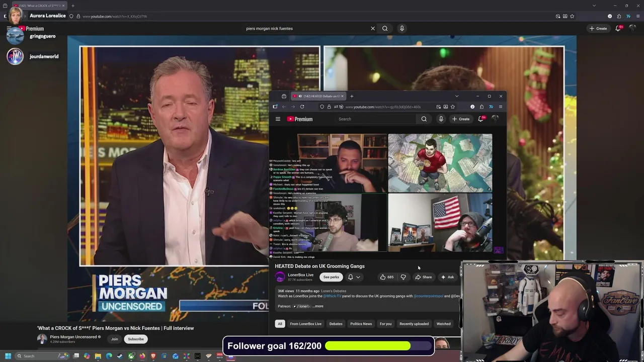Image resolution: width=644 pixels, height=362 pixels.
Task: Open notification options chevron beside LonerBox bell
Action: [x=358, y=277]
